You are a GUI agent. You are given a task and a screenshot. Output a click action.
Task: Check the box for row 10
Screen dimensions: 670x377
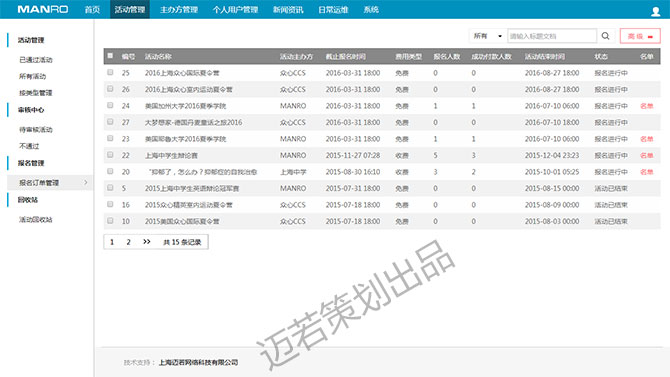pyautogui.click(x=110, y=221)
